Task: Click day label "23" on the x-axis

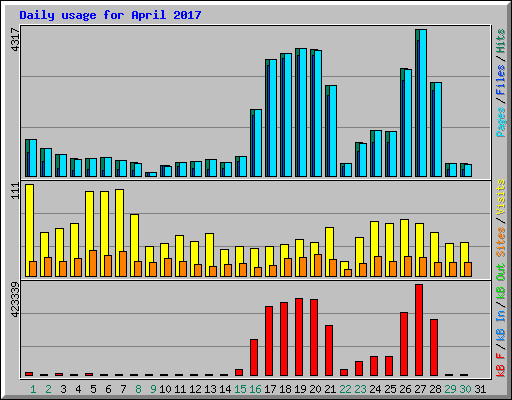Action: pos(360,389)
